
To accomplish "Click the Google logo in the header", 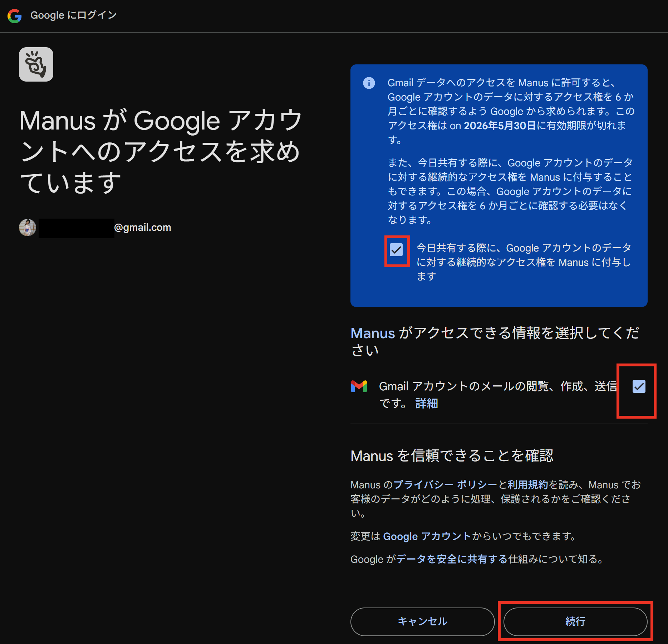I will point(15,16).
